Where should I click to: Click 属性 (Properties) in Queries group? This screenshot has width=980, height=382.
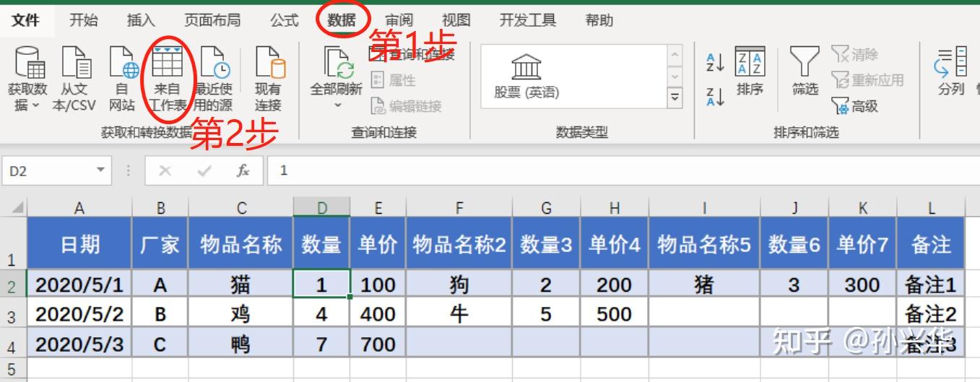point(394,80)
